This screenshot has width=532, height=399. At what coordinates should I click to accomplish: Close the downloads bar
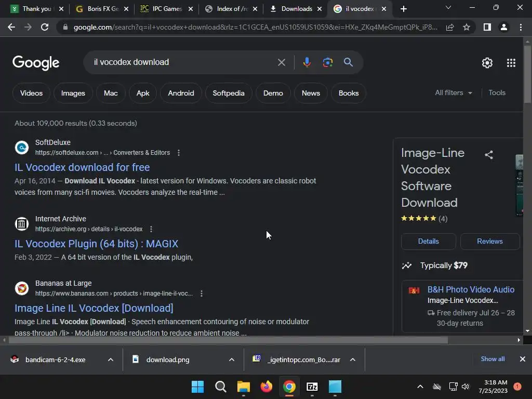click(x=523, y=359)
